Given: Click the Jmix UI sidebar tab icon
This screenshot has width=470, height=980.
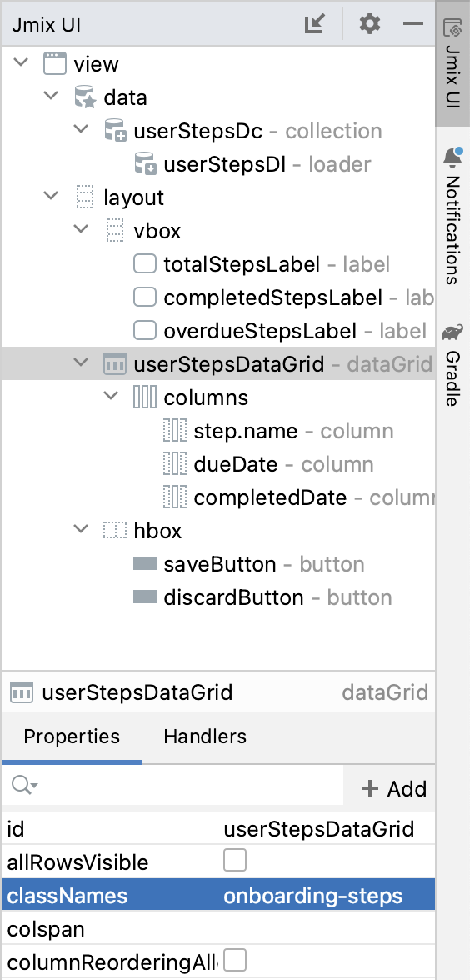Looking at the screenshot, I should [452, 28].
